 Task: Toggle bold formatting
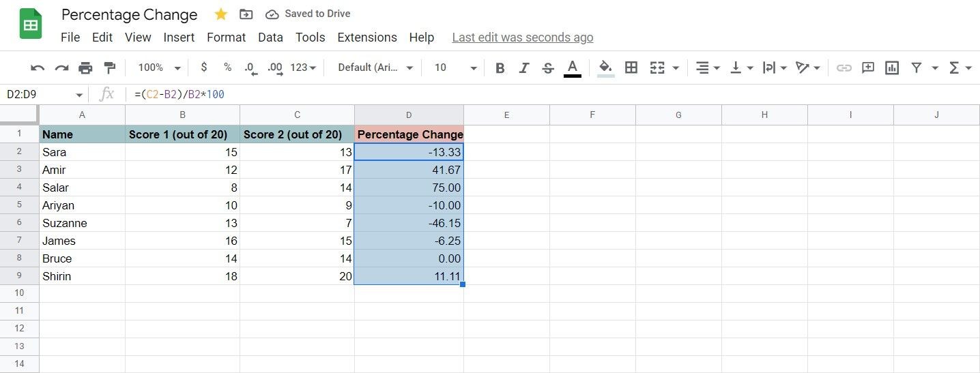500,68
